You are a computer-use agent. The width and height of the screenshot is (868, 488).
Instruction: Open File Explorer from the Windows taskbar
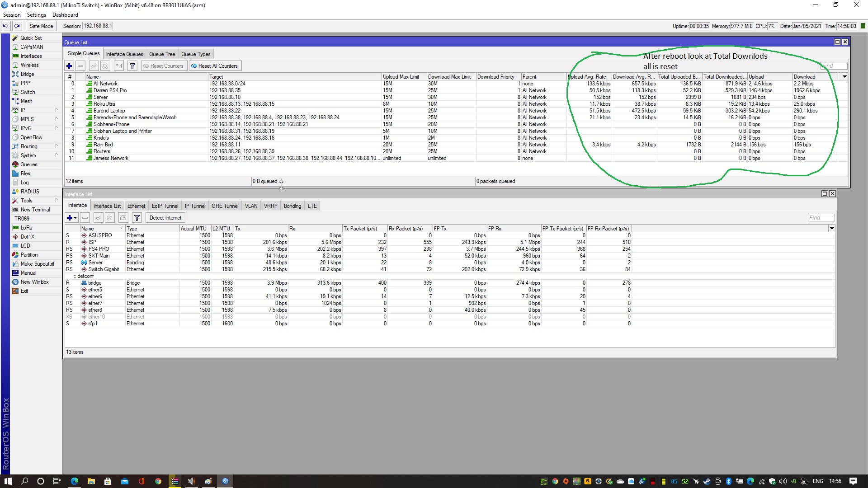pyautogui.click(x=91, y=481)
